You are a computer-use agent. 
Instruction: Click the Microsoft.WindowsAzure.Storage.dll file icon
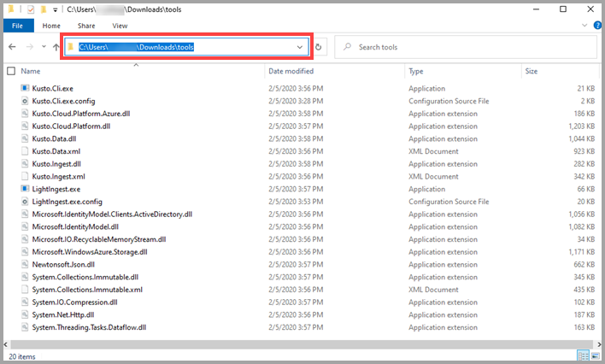point(25,252)
